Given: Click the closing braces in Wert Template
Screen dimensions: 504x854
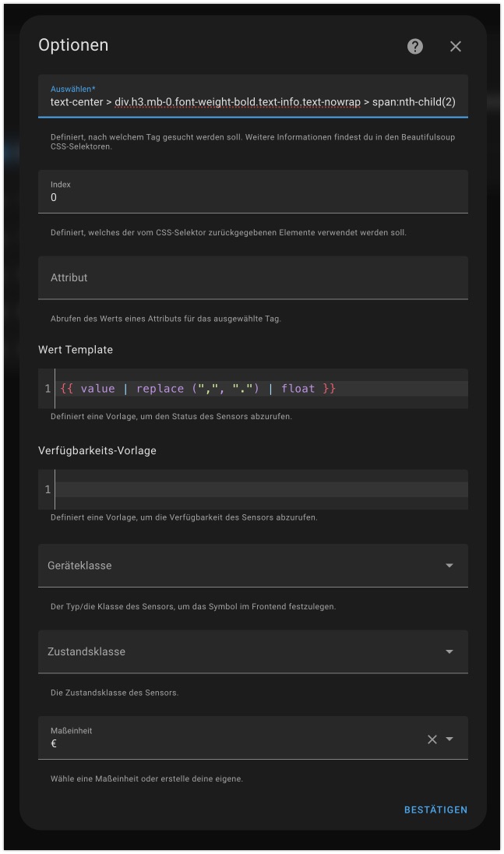Looking at the screenshot, I should [329, 388].
